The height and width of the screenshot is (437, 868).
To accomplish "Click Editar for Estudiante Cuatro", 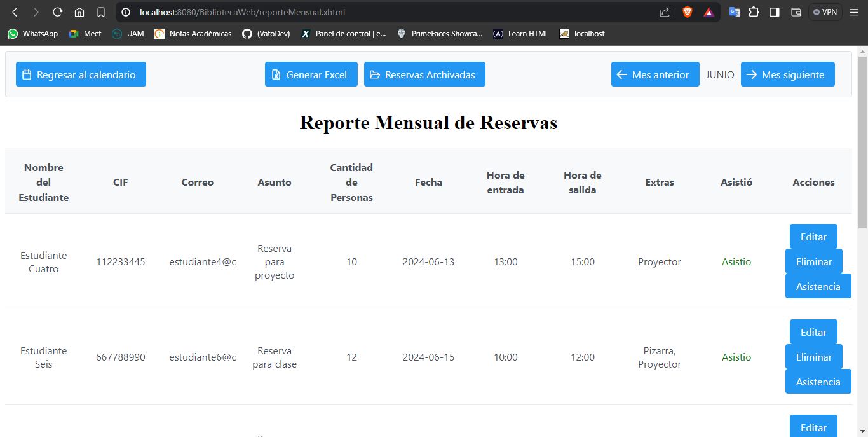I will point(813,236).
